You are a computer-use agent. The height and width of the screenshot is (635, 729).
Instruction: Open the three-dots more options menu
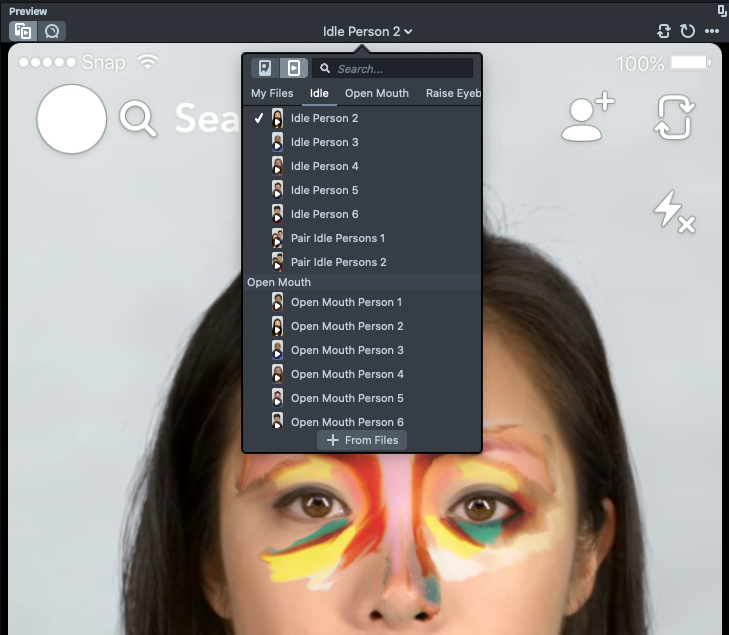(712, 31)
